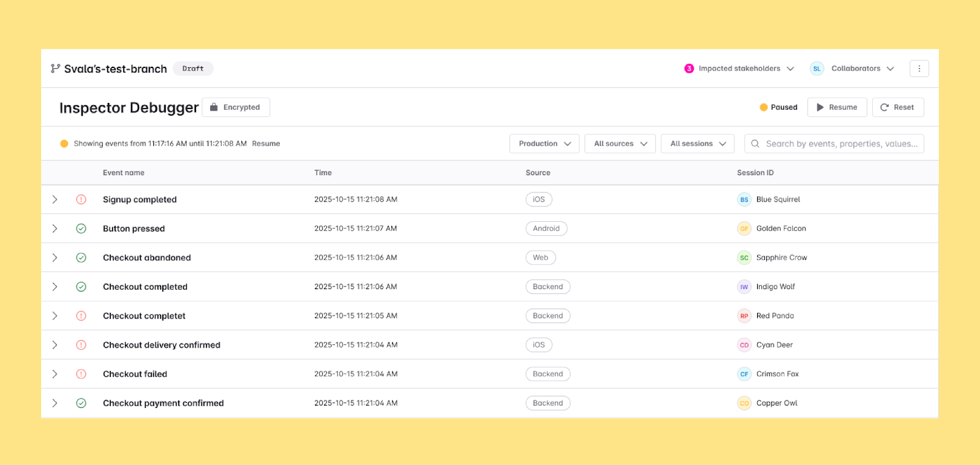
Task: Expand the Checkout delivery confirmed row
Action: (55, 345)
